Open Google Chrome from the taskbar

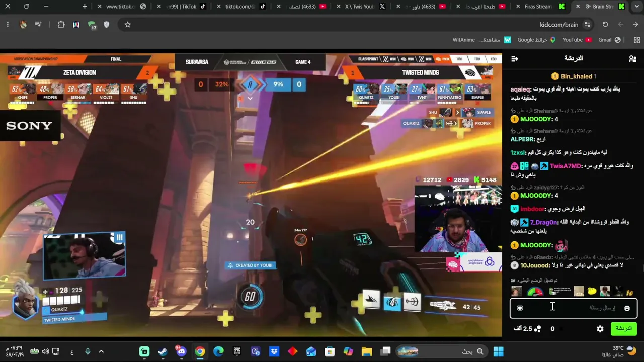[200, 351]
